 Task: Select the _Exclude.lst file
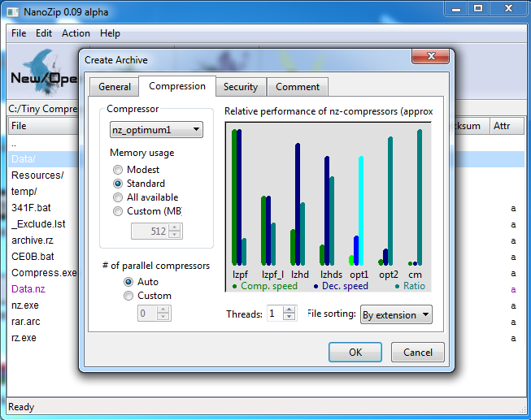(x=38, y=224)
